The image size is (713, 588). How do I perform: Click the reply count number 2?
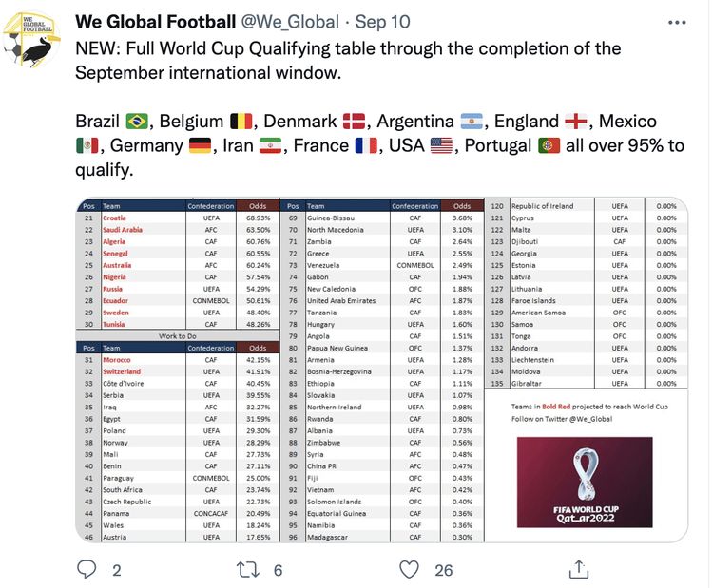[116, 569]
